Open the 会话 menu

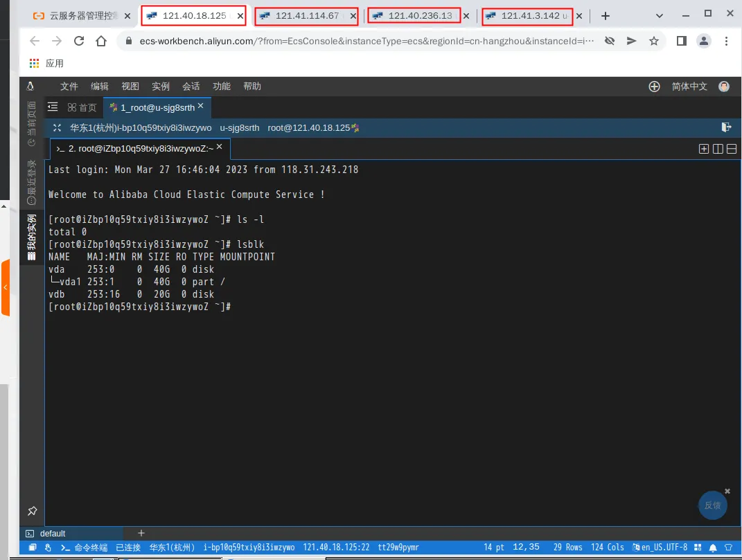[x=191, y=86]
